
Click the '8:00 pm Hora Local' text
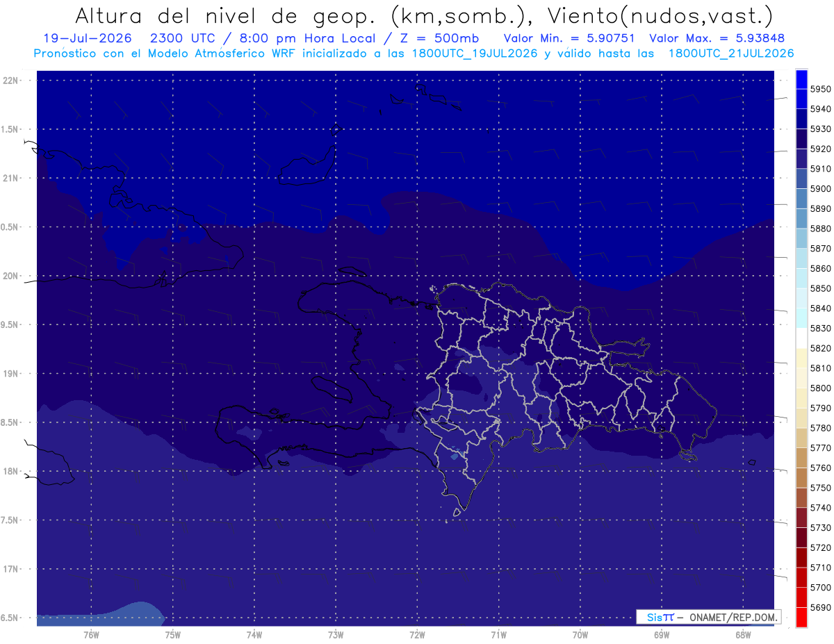pyautogui.click(x=309, y=38)
